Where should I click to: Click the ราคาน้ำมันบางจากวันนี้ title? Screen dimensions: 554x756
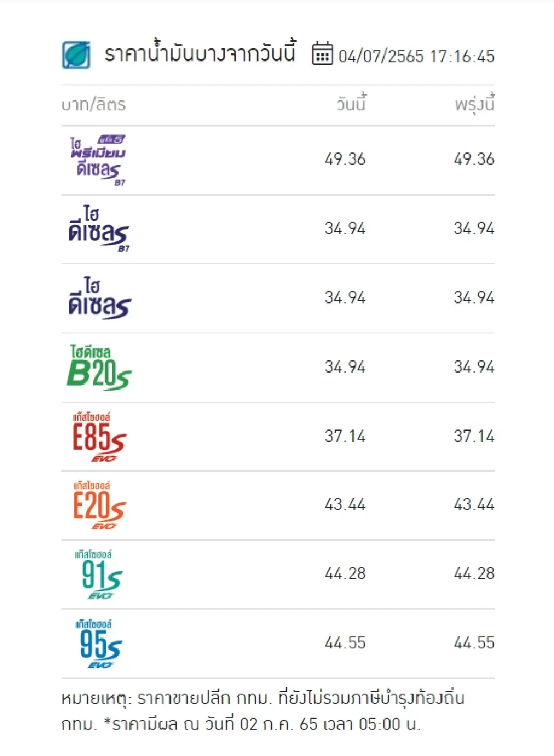pyautogui.click(x=199, y=54)
